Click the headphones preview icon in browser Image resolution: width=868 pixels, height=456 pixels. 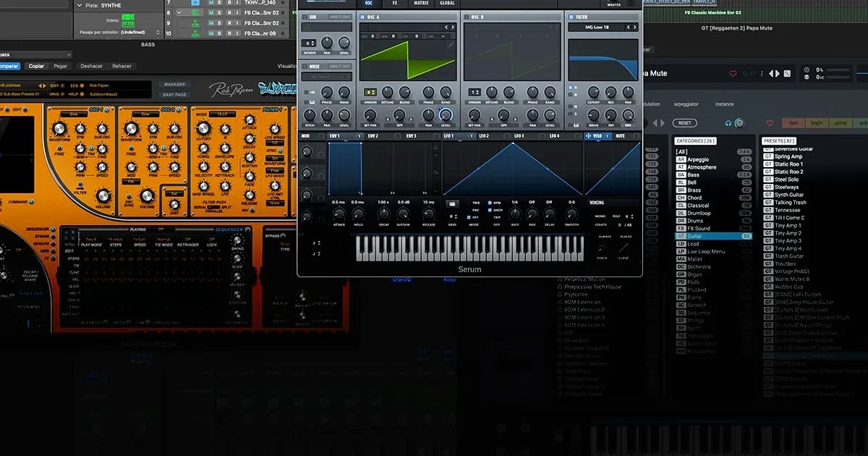(x=728, y=123)
